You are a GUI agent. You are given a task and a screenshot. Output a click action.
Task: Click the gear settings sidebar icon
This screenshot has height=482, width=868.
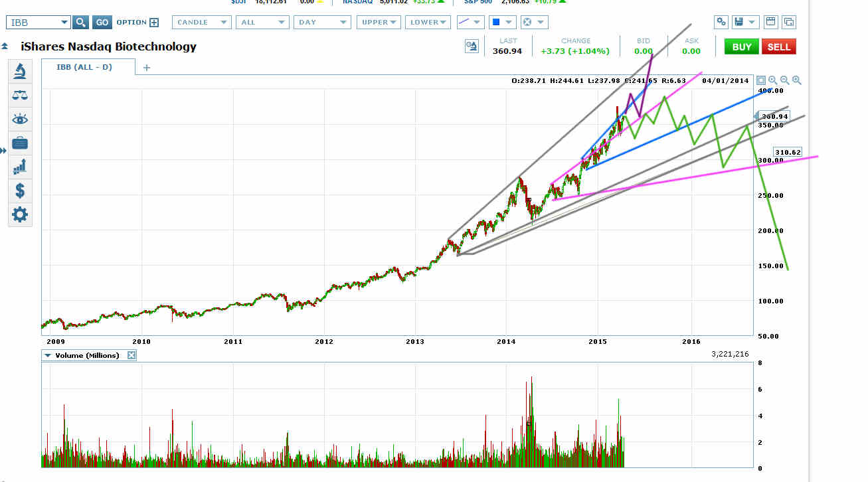coord(20,214)
